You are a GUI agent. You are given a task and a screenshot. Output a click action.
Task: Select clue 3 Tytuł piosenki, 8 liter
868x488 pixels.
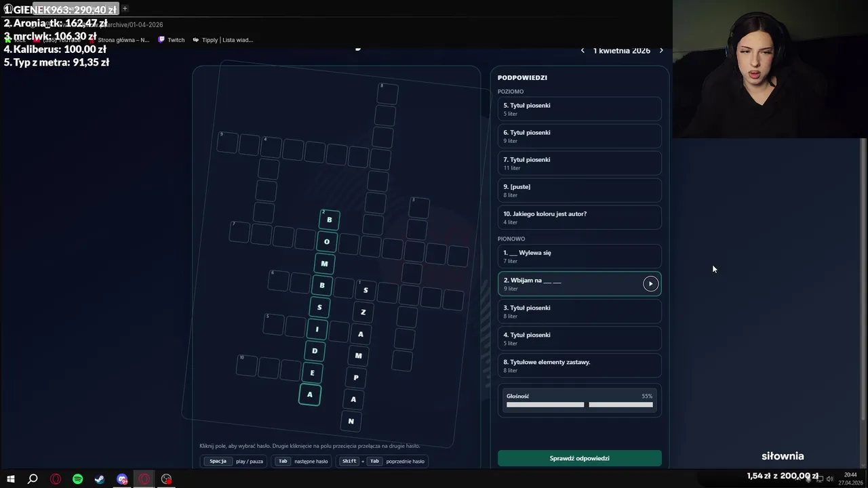click(x=579, y=312)
